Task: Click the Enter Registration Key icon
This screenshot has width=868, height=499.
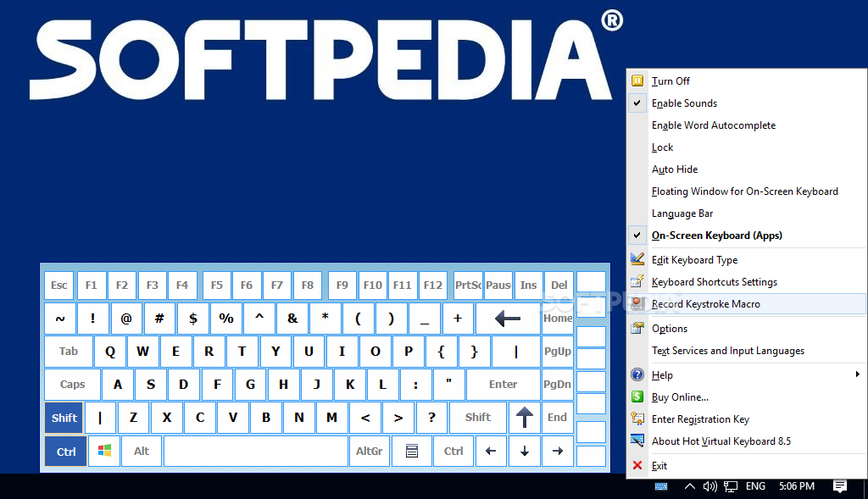Action: pyautogui.click(x=637, y=419)
